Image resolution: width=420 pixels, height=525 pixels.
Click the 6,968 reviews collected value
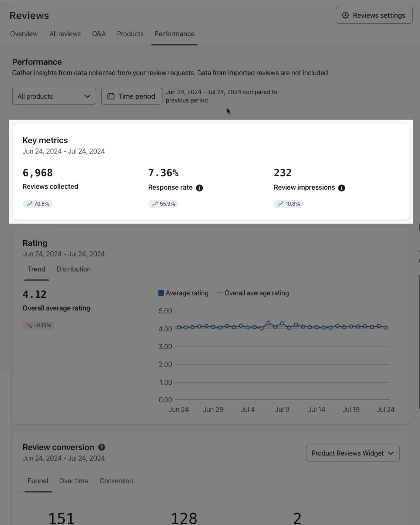click(38, 173)
